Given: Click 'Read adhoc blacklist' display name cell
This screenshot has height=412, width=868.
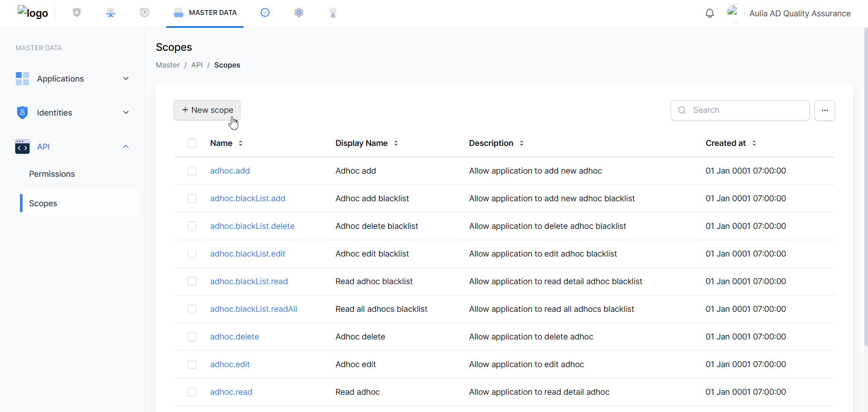Looking at the screenshot, I should [374, 281].
